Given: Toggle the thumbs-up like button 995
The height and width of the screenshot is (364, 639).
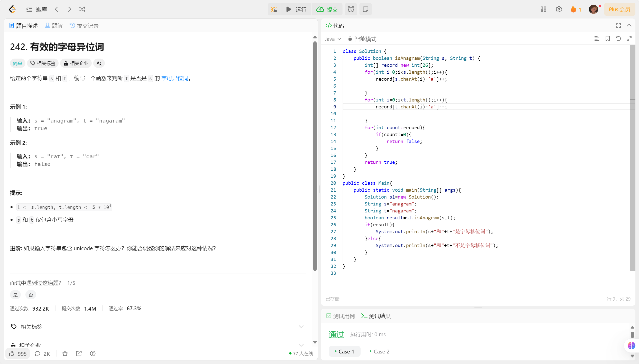Looking at the screenshot, I should click(x=18, y=354).
